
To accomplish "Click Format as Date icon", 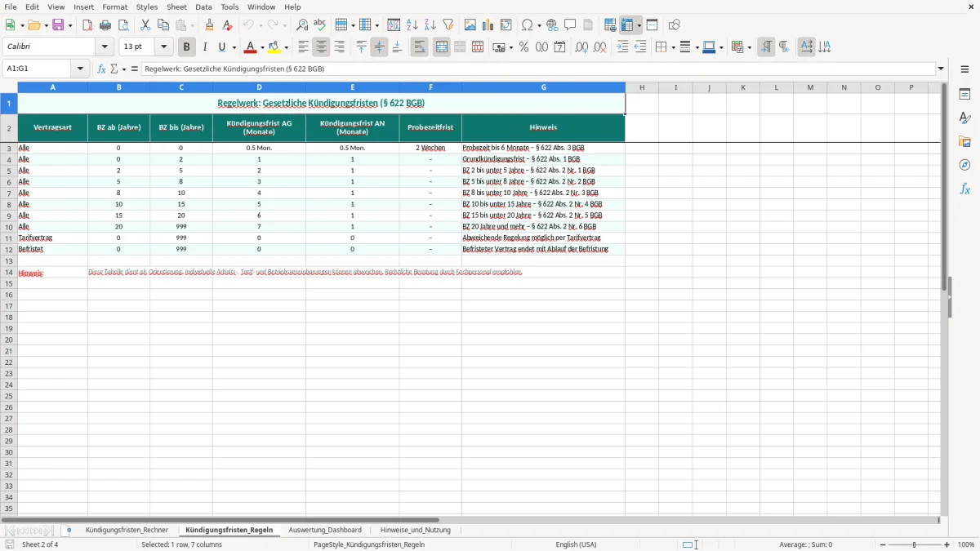I will pyautogui.click(x=559, y=47).
